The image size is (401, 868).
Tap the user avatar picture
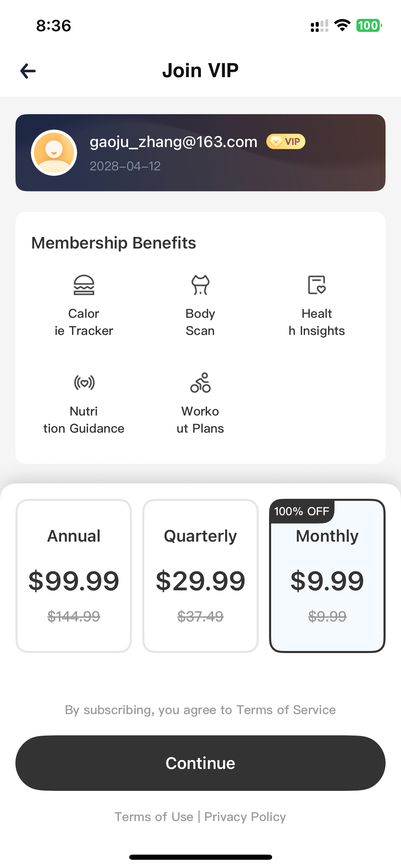coord(54,153)
